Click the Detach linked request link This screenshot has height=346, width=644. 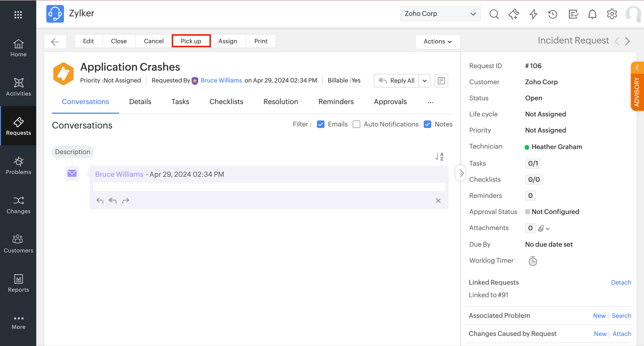[621, 282]
